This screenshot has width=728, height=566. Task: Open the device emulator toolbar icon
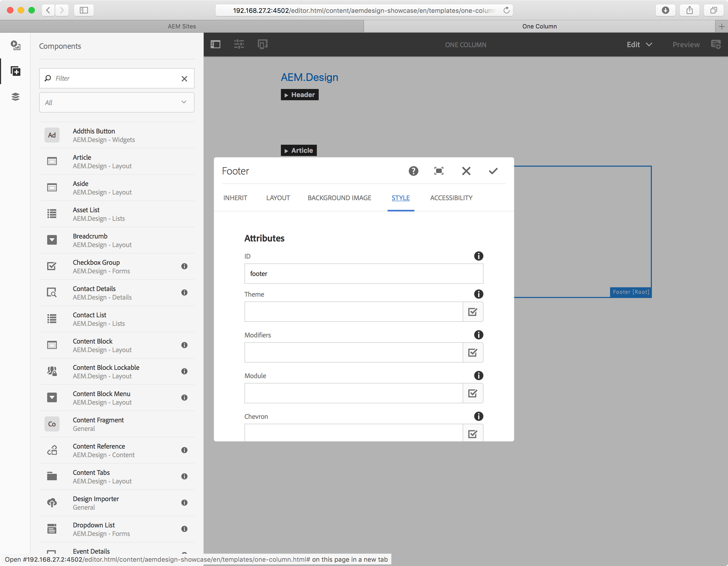pos(263,44)
